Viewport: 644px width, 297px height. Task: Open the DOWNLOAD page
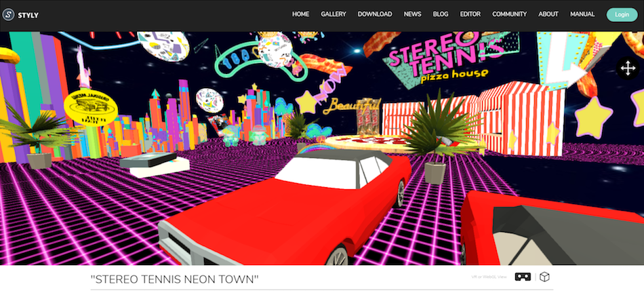[x=375, y=14]
